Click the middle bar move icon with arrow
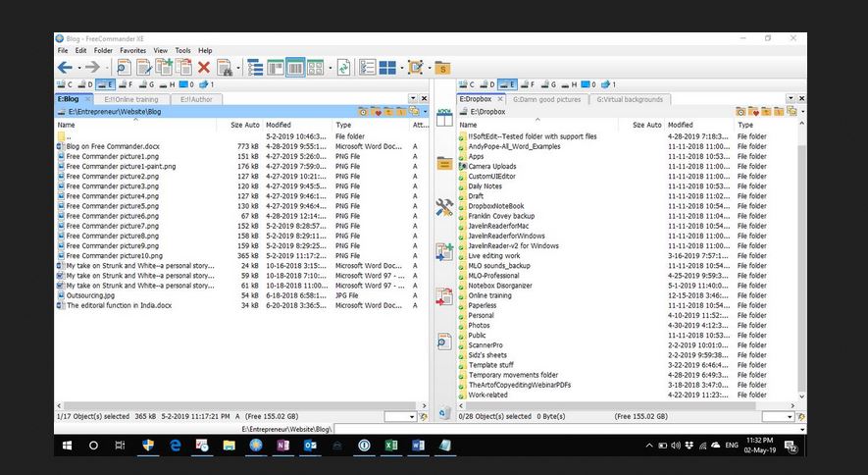 click(x=444, y=296)
